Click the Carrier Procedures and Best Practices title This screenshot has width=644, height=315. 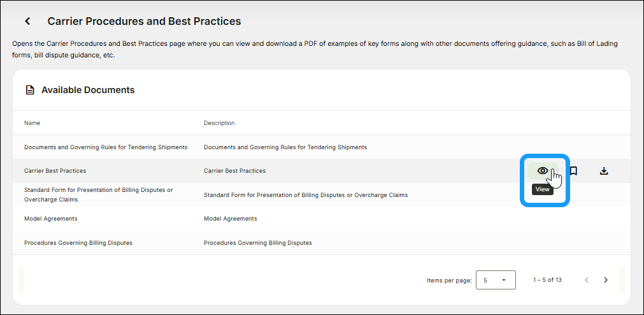coord(144,21)
